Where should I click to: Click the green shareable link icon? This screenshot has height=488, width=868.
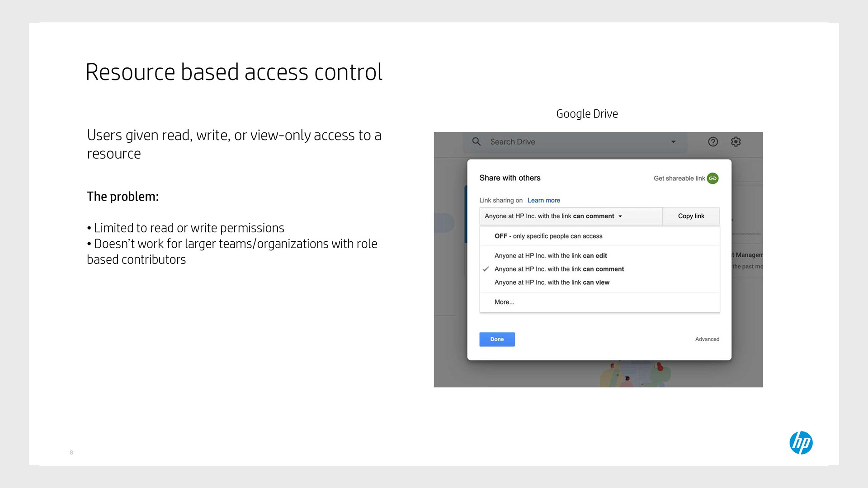click(x=712, y=178)
